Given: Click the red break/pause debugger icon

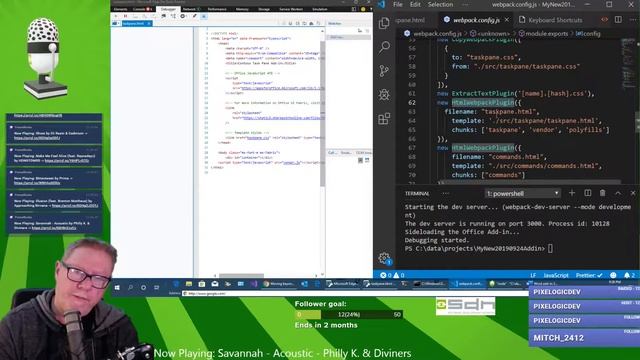Looking at the screenshot, I should (126, 16).
